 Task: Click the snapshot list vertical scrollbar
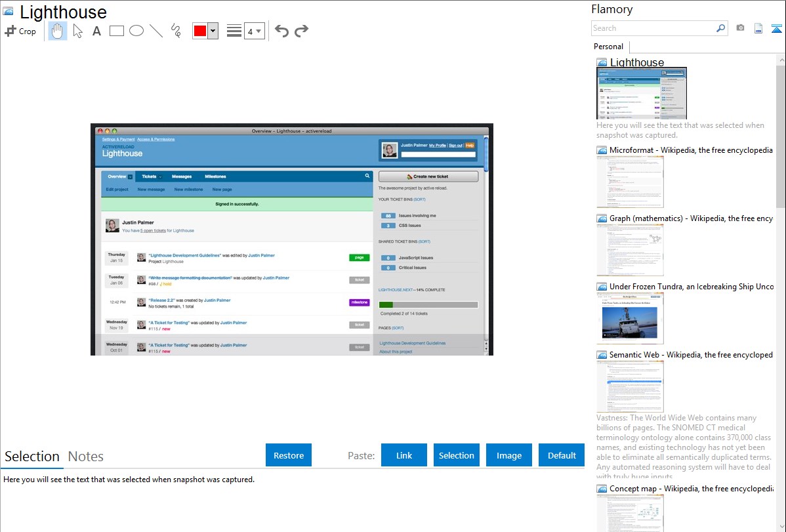pos(781,135)
